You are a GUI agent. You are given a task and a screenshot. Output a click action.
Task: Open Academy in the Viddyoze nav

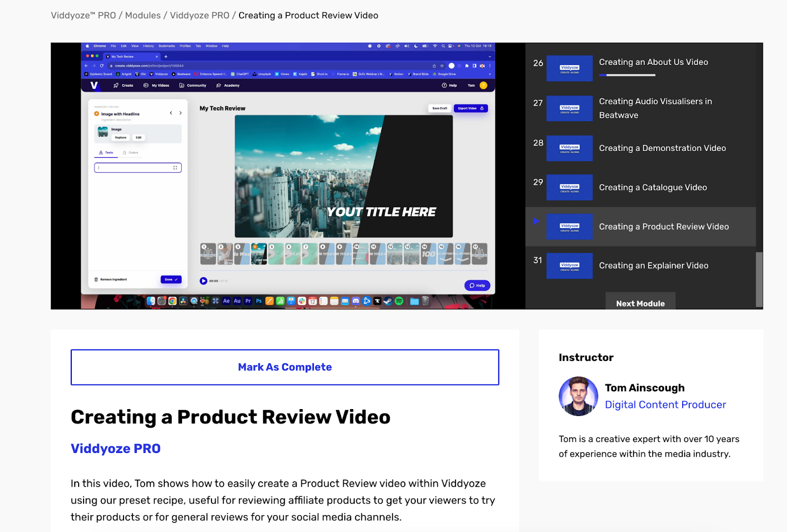228,86
